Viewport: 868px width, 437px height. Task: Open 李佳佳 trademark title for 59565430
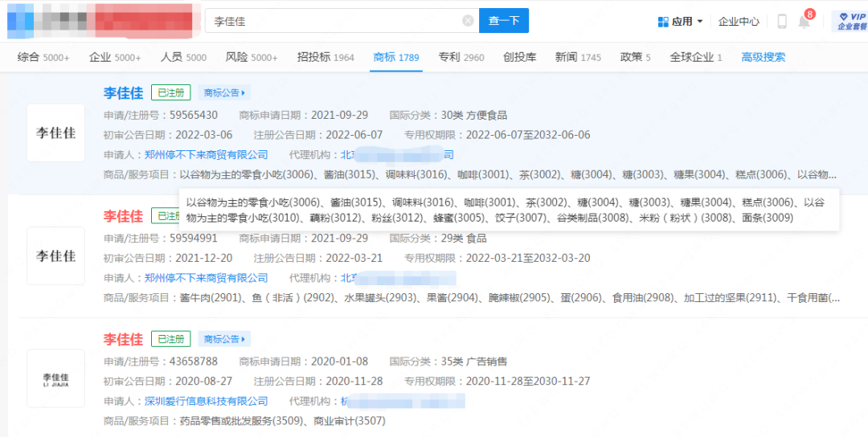123,92
